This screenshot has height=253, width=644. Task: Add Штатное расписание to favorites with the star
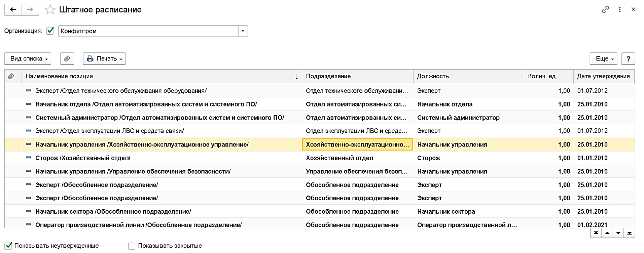(50, 9)
